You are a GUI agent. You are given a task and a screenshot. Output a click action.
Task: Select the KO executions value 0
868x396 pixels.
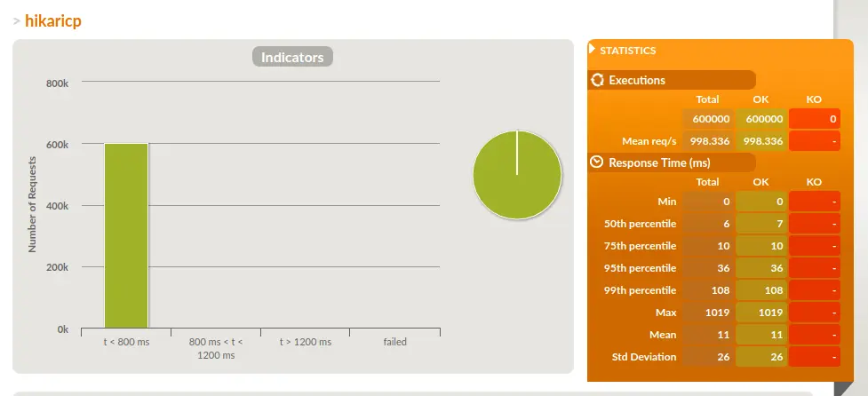click(815, 119)
